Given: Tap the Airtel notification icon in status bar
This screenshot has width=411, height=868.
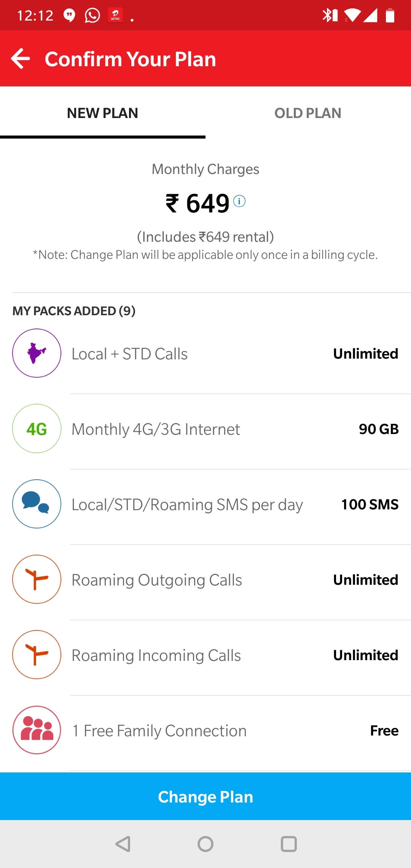Looking at the screenshot, I should tap(115, 16).
